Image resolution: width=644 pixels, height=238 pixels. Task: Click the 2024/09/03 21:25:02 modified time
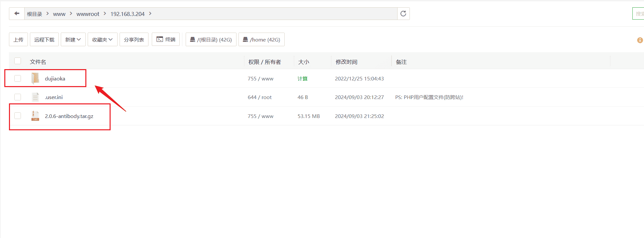tap(359, 116)
